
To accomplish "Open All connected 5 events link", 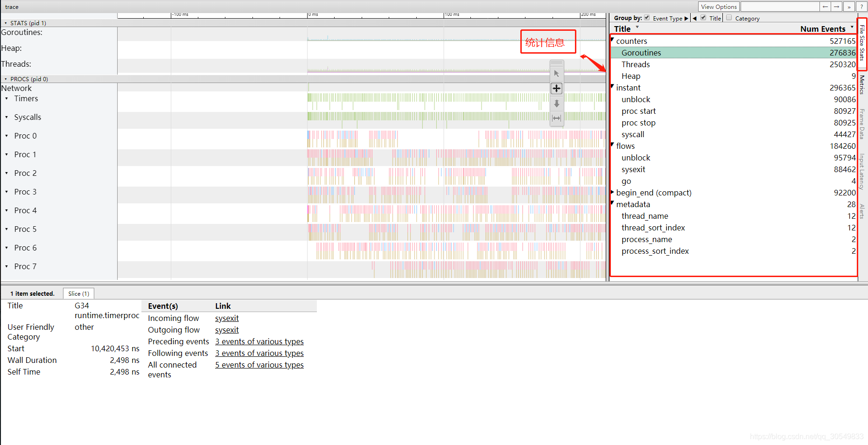I will 259,365.
